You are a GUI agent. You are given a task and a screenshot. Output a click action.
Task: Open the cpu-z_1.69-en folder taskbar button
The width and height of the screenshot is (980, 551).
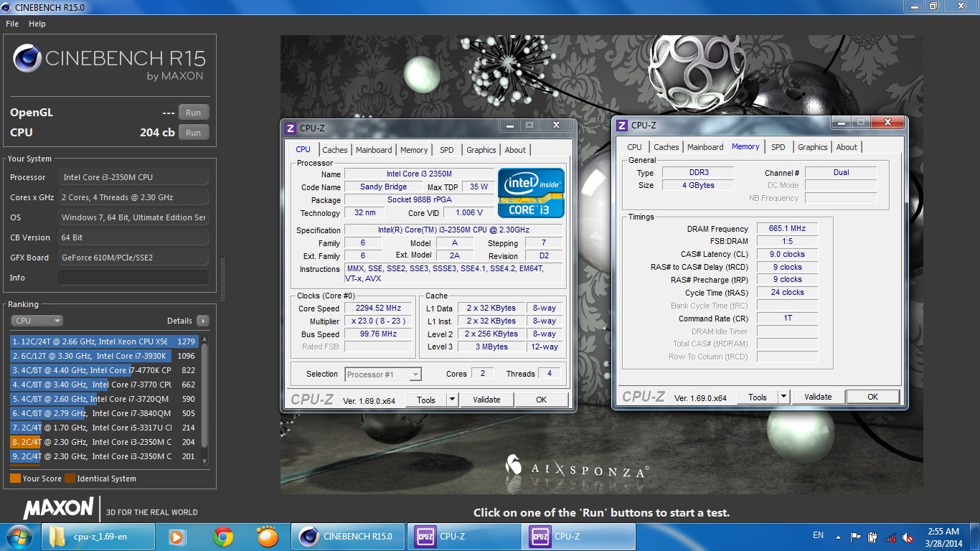[x=99, y=537]
